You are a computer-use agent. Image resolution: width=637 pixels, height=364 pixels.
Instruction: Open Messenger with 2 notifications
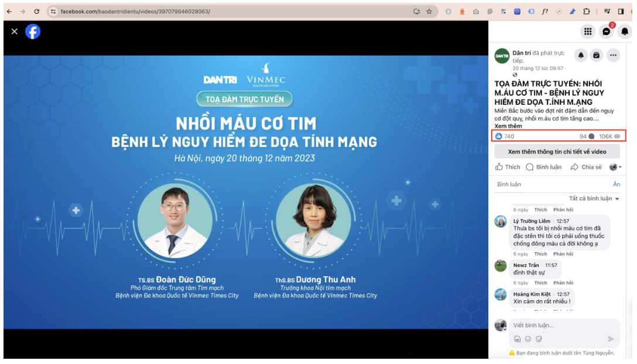pos(607,31)
